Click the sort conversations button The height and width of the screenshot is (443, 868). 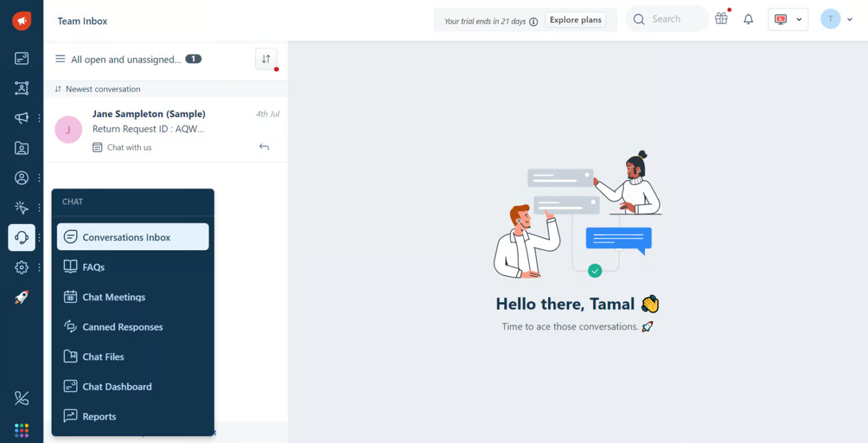(x=266, y=59)
